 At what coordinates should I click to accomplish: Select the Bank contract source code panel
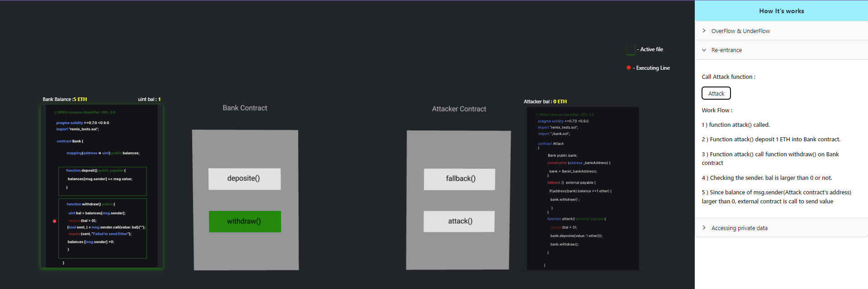[102, 186]
